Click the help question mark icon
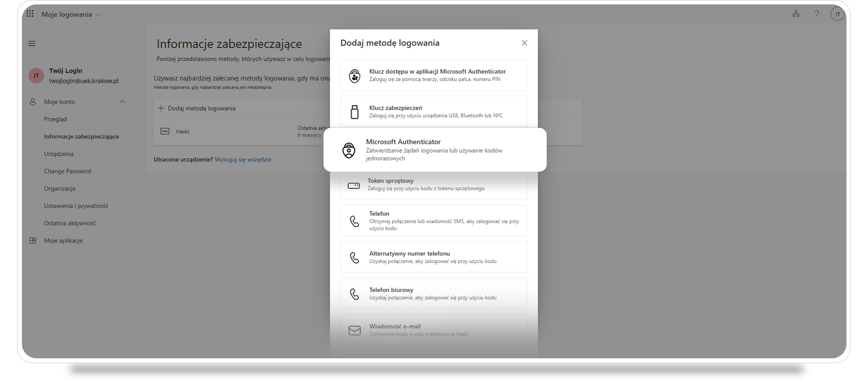868x382 pixels. 817,14
